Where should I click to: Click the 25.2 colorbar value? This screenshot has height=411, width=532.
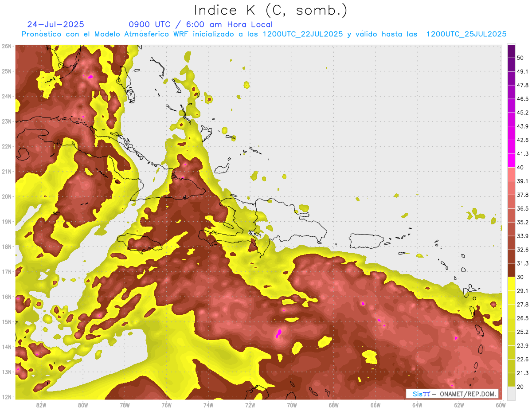pyautogui.click(x=523, y=332)
